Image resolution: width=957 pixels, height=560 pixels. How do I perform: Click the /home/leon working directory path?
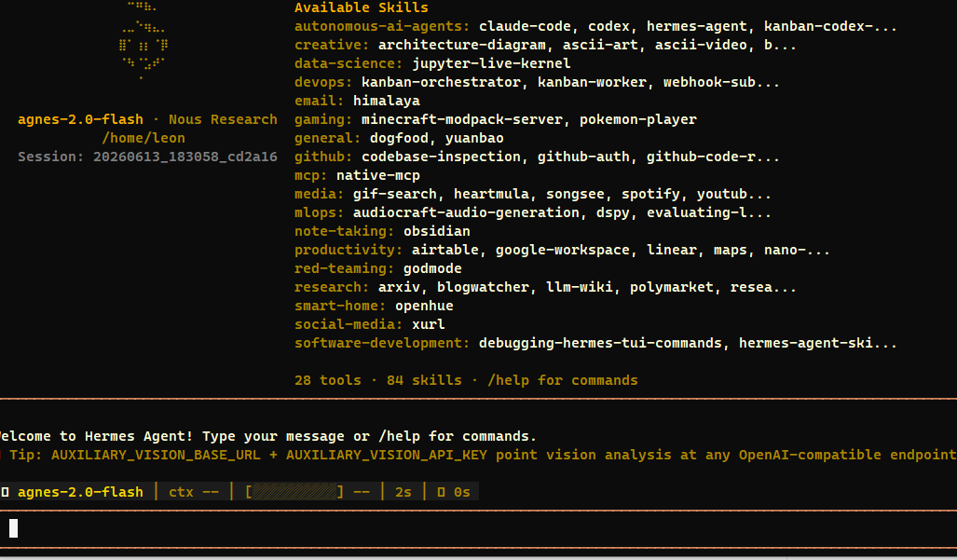tap(144, 138)
